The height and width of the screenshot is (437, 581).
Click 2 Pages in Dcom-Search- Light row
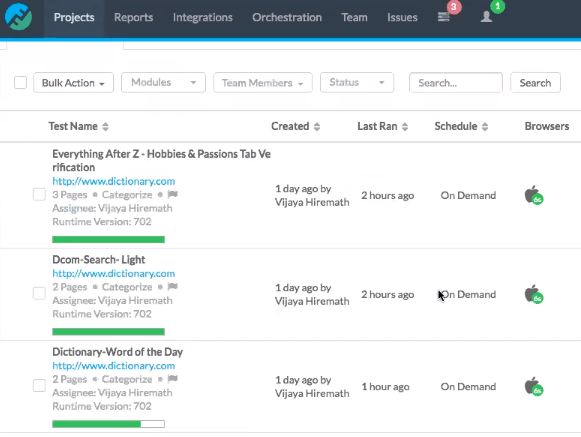tap(70, 287)
